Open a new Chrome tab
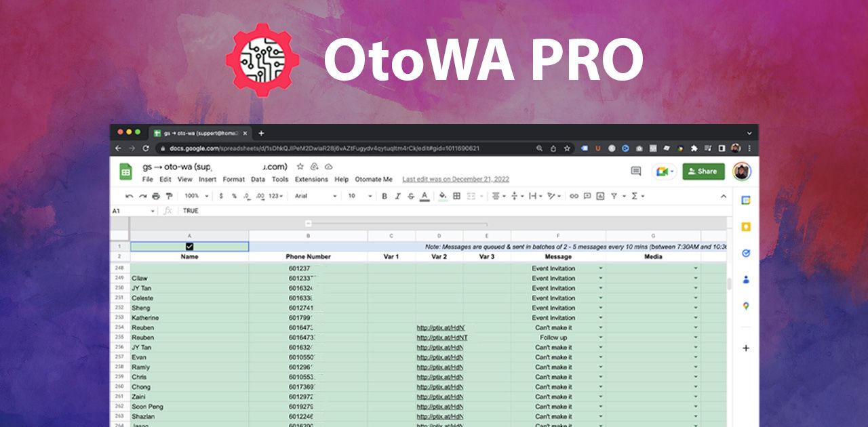 point(261,134)
